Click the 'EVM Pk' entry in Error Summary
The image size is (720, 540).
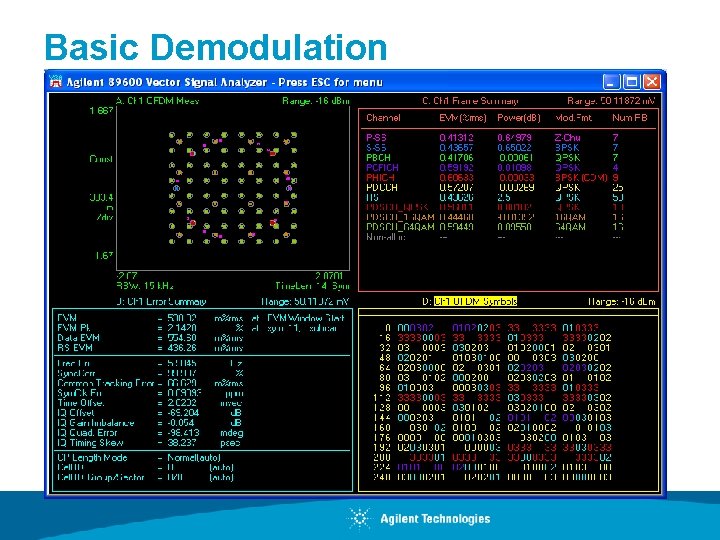pos(74,328)
